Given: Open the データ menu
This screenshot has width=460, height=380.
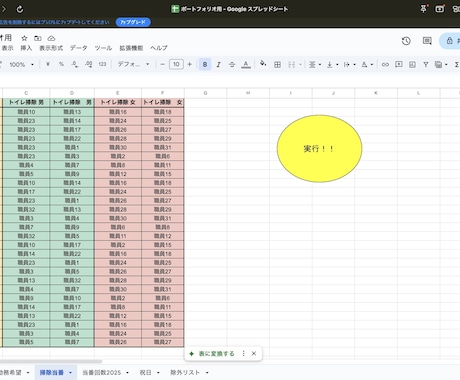Looking at the screenshot, I should (x=79, y=48).
